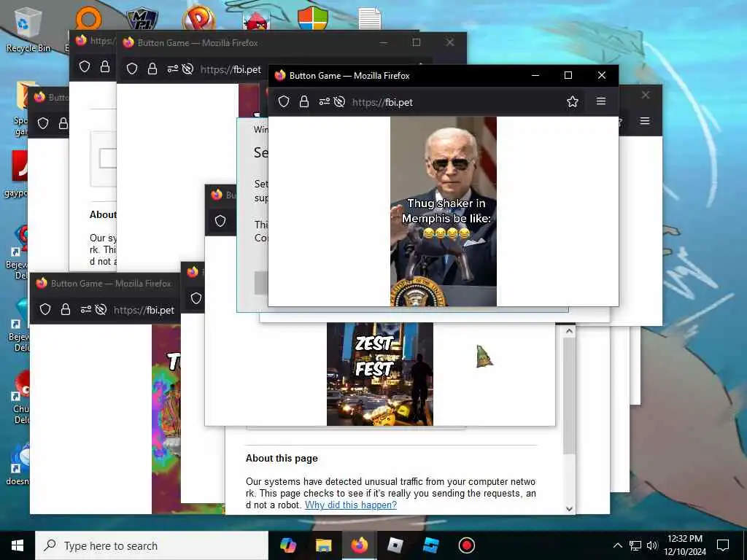Viewport: 747px width, 560px height.
Task: Open the permissions icon in the topmost dimmed Button Game window
Action: pyautogui.click(x=172, y=69)
